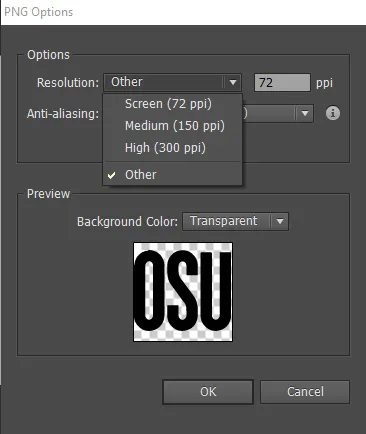Click the Preview group heading
The width and height of the screenshot is (366, 434).
pos(48,194)
